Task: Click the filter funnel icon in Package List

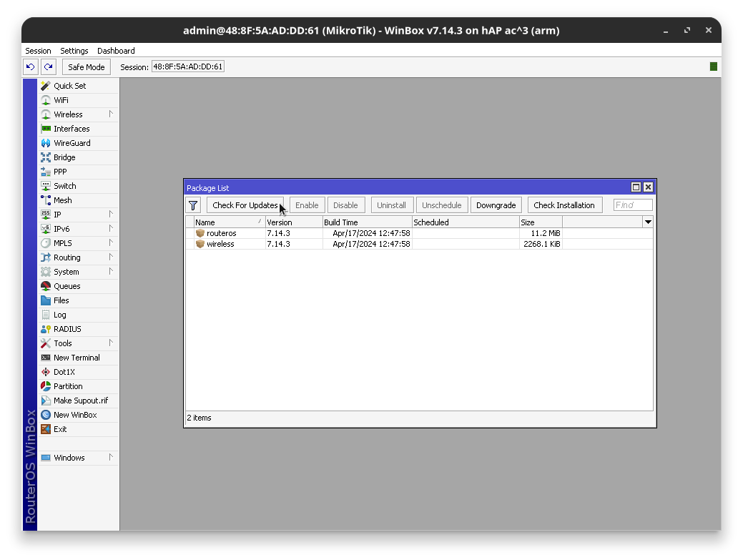Action: 193,205
